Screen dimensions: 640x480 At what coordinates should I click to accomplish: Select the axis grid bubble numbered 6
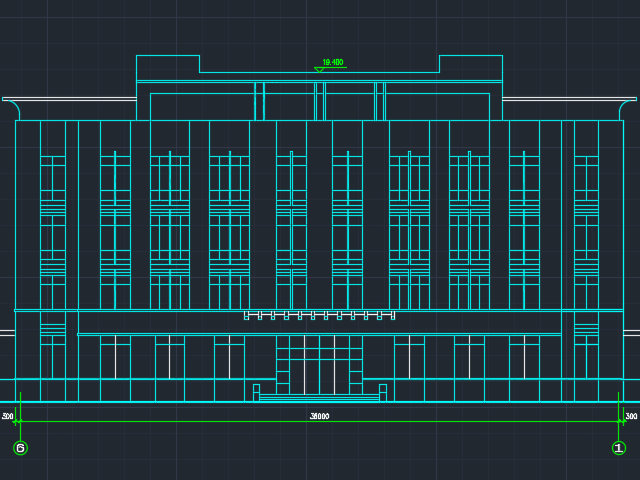[x=20, y=448]
